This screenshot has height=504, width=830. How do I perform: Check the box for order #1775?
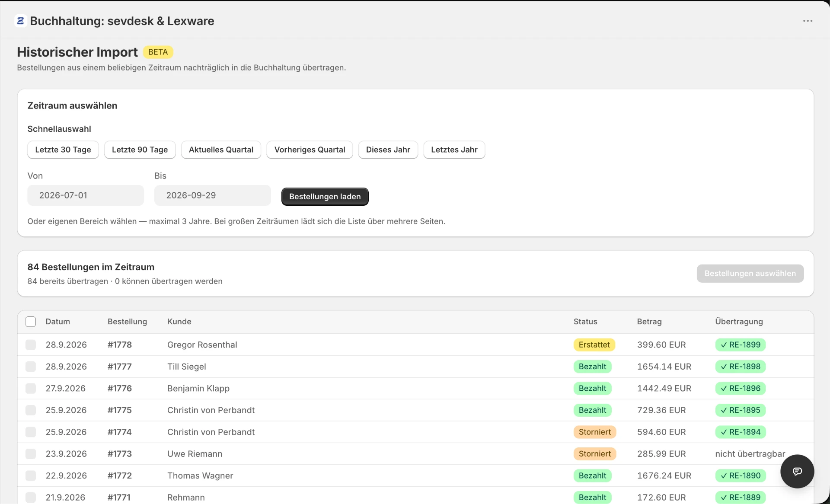[31, 410]
